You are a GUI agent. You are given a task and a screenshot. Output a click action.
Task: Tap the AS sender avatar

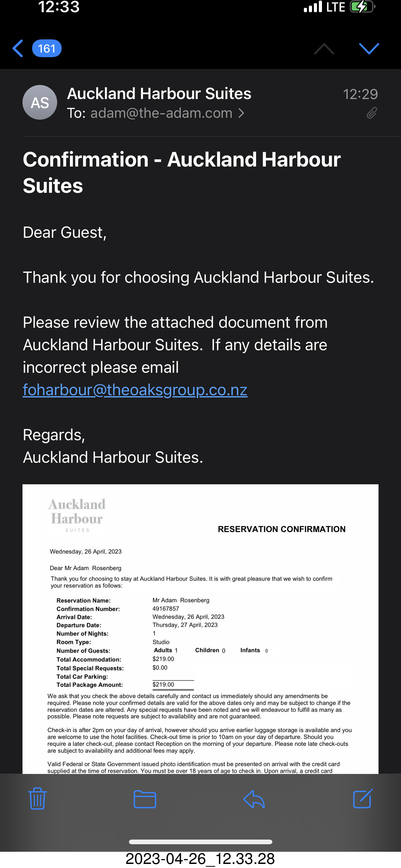[x=40, y=102]
